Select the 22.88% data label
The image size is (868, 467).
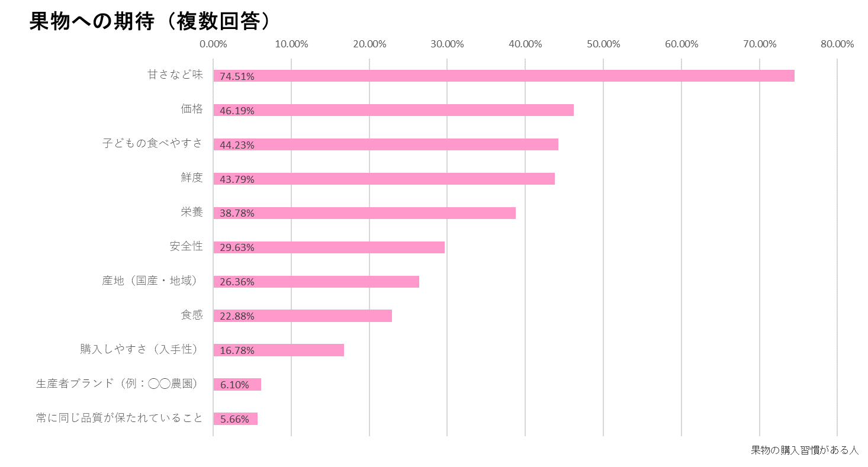(237, 316)
